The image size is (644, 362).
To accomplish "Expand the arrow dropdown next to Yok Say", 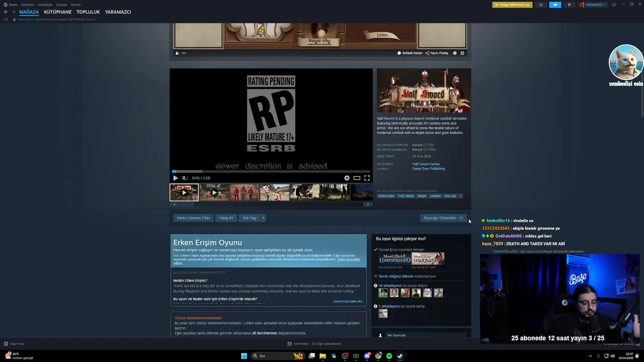I will (263, 218).
